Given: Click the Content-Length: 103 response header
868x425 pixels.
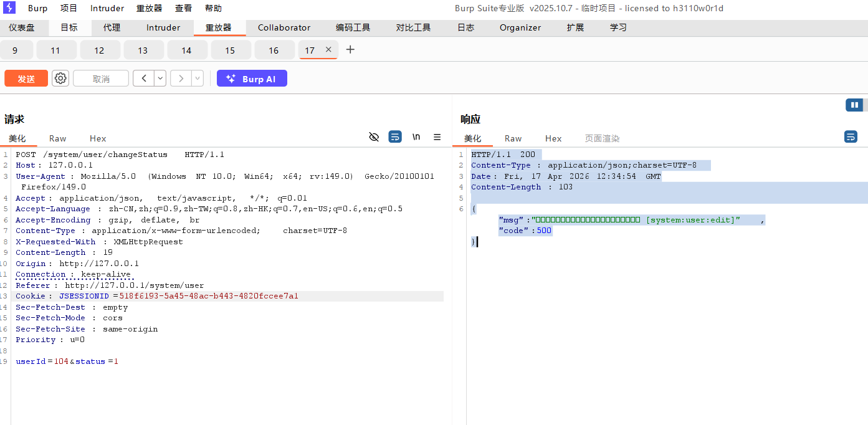Looking at the screenshot, I should click(x=522, y=187).
